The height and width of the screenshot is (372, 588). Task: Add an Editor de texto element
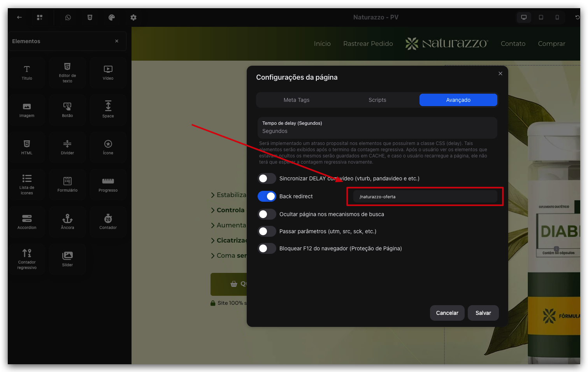click(67, 73)
